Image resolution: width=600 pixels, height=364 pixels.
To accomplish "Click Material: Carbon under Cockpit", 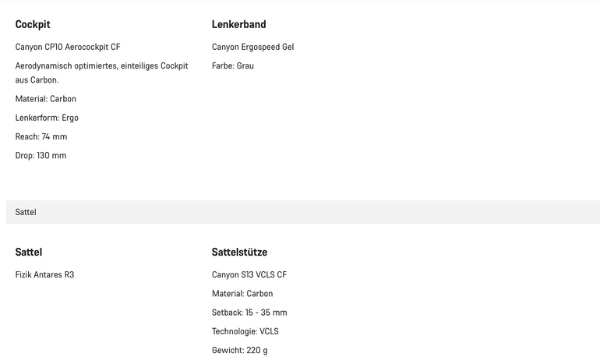I will pos(46,99).
